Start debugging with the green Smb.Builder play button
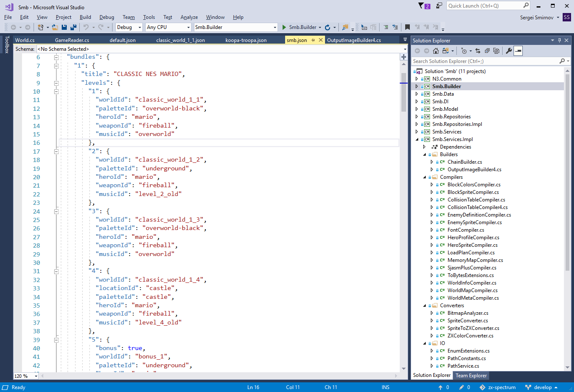The image size is (574, 392). point(284,27)
